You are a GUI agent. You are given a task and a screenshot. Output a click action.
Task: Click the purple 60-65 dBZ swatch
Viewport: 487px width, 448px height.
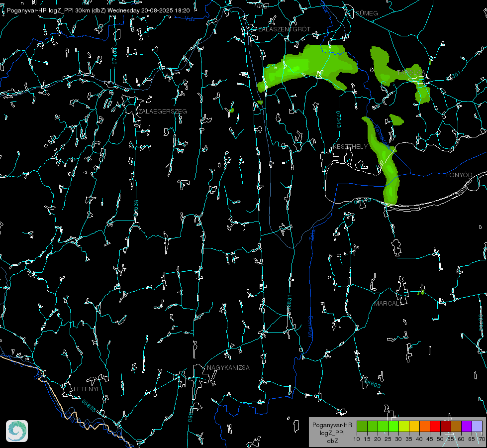pos(467,426)
